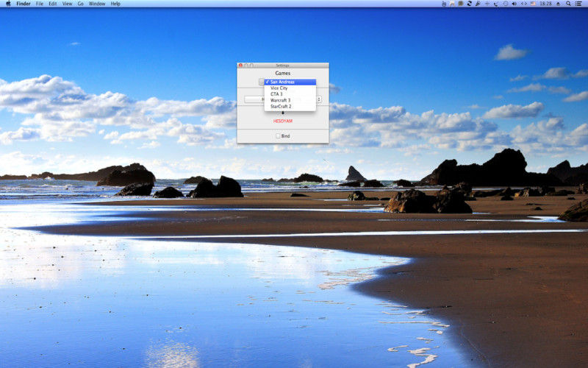Open the Edit menu

[53, 4]
